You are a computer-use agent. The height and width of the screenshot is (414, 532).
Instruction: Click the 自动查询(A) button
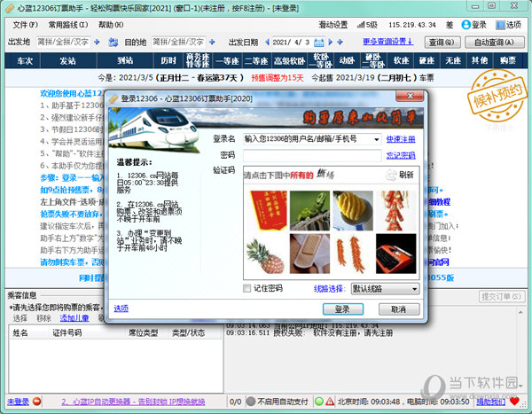[x=494, y=42]
